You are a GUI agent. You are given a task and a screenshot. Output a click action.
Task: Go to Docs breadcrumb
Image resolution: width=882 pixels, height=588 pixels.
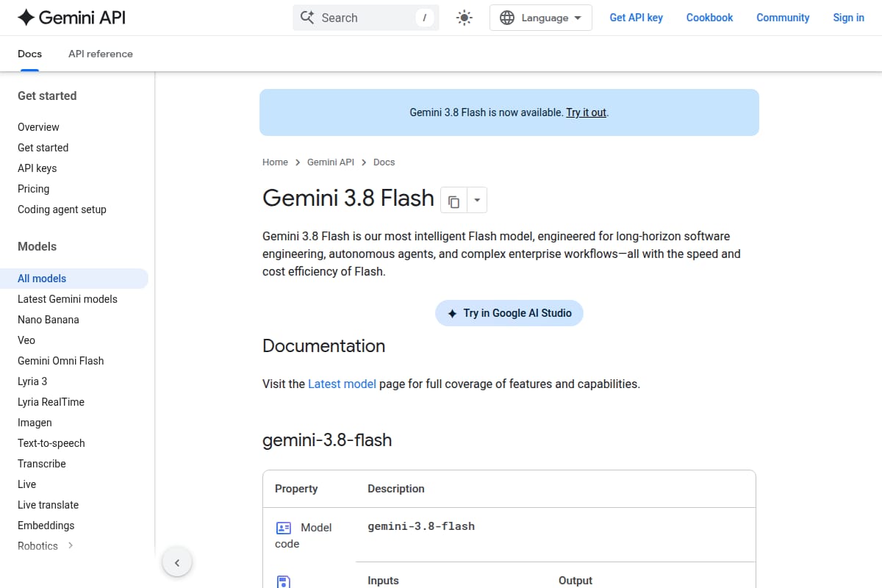[x=384, y=162]
